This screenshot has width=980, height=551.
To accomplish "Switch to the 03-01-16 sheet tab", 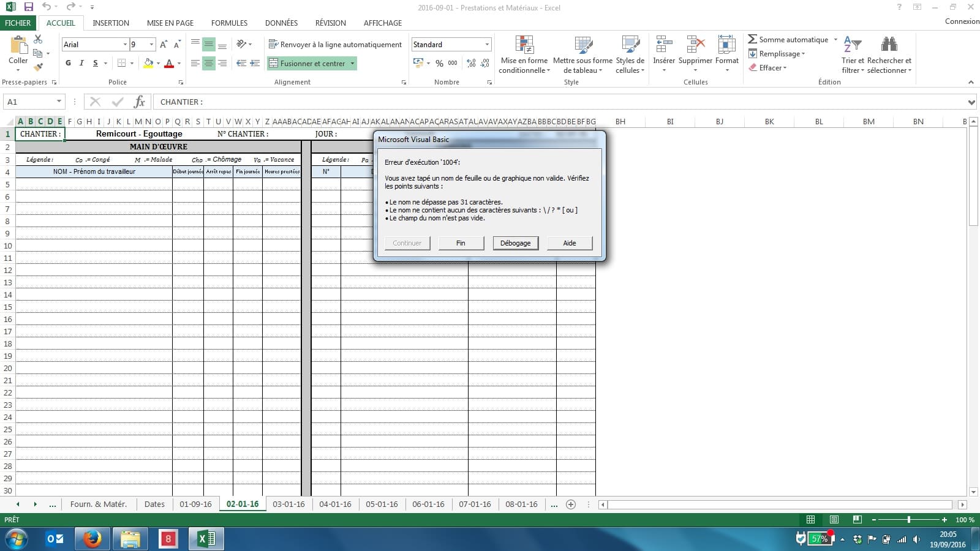I will tap(288, 504).
